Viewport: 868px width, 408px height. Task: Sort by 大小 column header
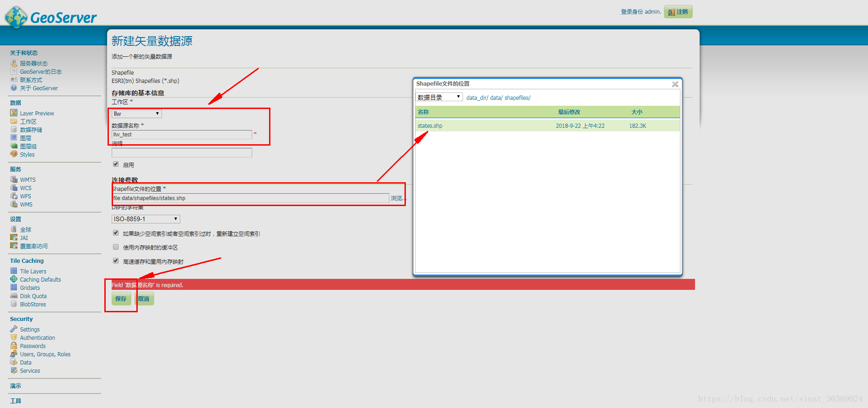[x=636, y=112]
